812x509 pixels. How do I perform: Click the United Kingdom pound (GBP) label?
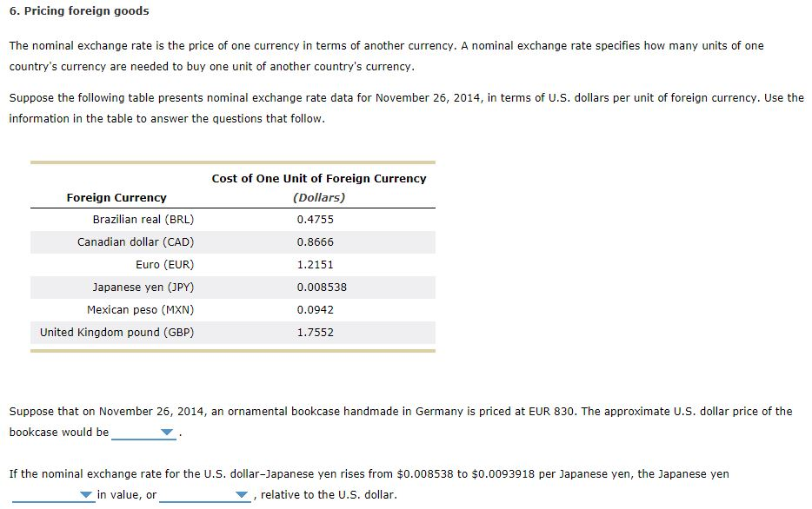point(116,333)
